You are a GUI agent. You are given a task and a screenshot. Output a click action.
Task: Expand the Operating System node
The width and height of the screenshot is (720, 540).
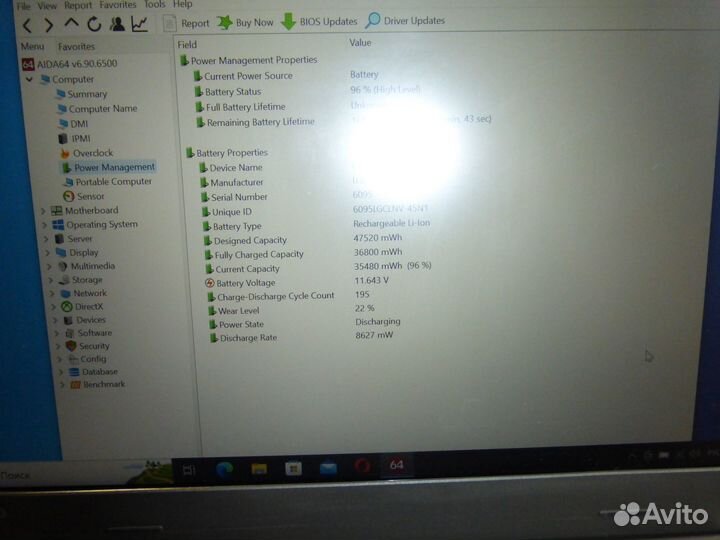[45, 225]
